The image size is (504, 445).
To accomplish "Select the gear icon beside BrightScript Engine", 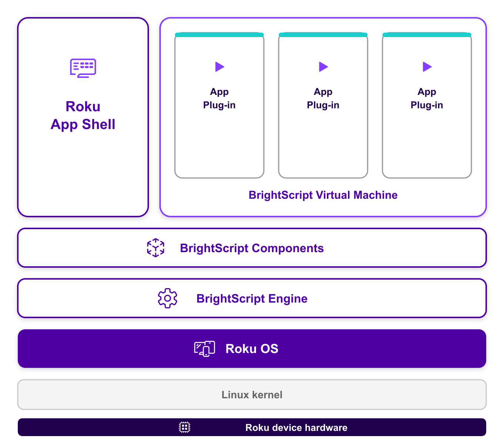I will tap(168, 298).
